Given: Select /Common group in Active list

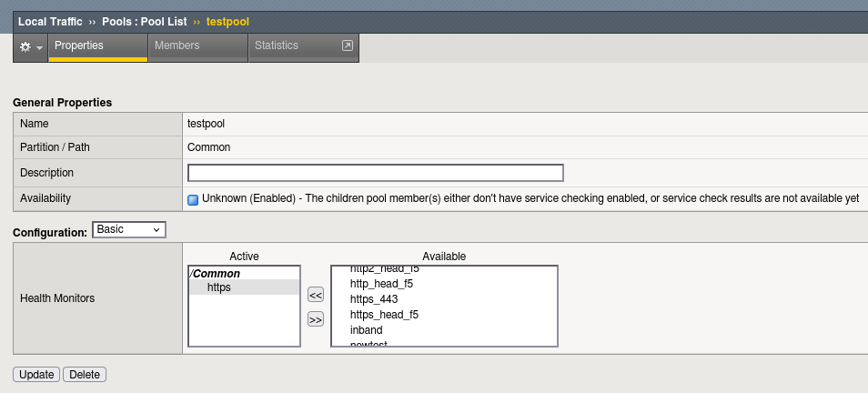Looking at the screenshot, I should click(x=216, y=274).
